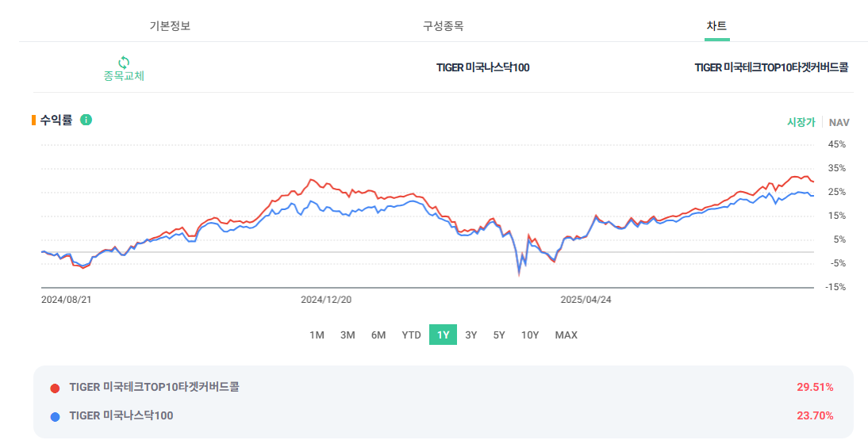Select the 6M period
The width and height of the screenshot is (868, 440).
(378, 335)
